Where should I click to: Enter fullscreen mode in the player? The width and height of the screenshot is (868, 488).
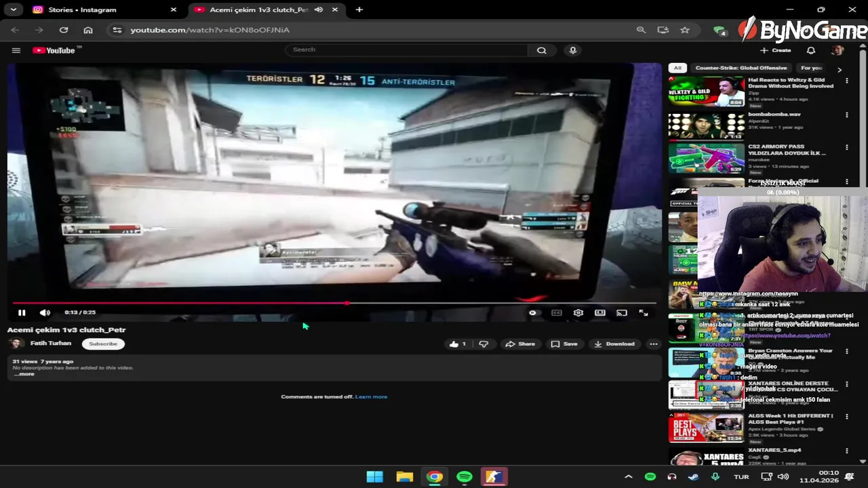pyautogui.click(x=644, y=312)
